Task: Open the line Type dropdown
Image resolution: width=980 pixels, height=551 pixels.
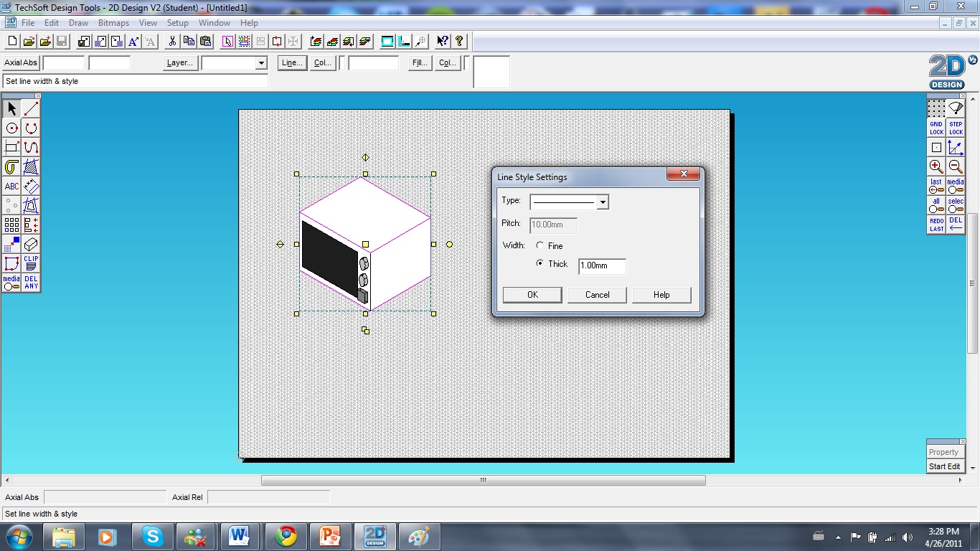Action: [603, 202]
